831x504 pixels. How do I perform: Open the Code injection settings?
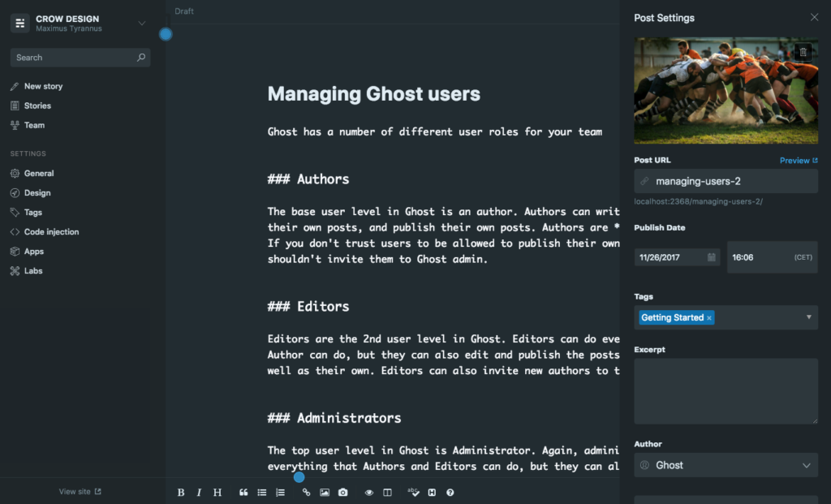53,231
